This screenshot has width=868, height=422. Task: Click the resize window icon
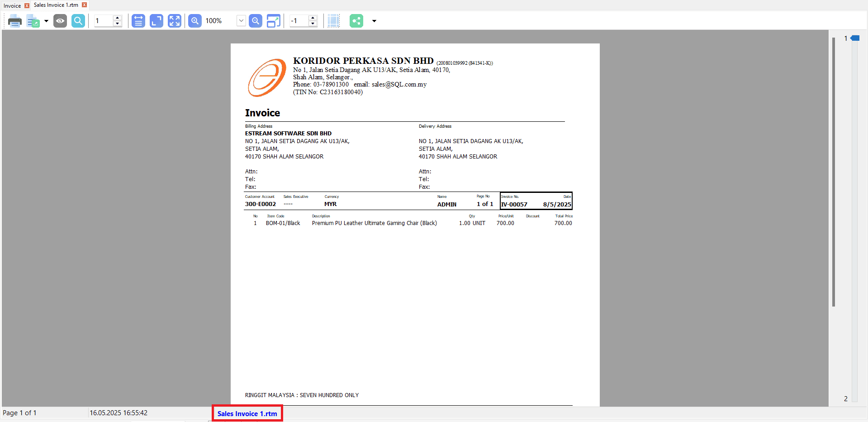[274, 21]
